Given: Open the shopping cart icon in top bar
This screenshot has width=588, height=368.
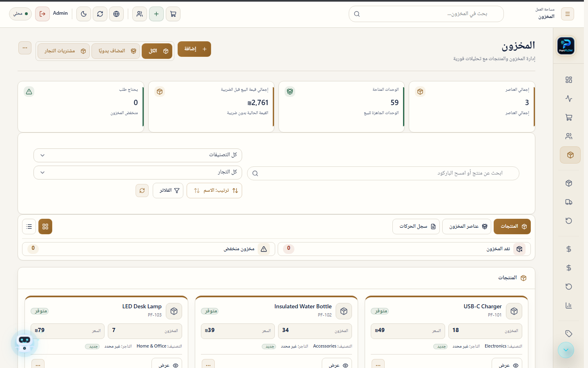Looking at the screenshot, I should click(173, 14).
